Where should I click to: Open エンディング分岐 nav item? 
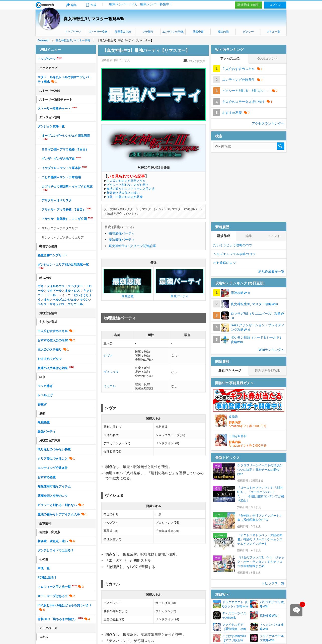point(173,32)
